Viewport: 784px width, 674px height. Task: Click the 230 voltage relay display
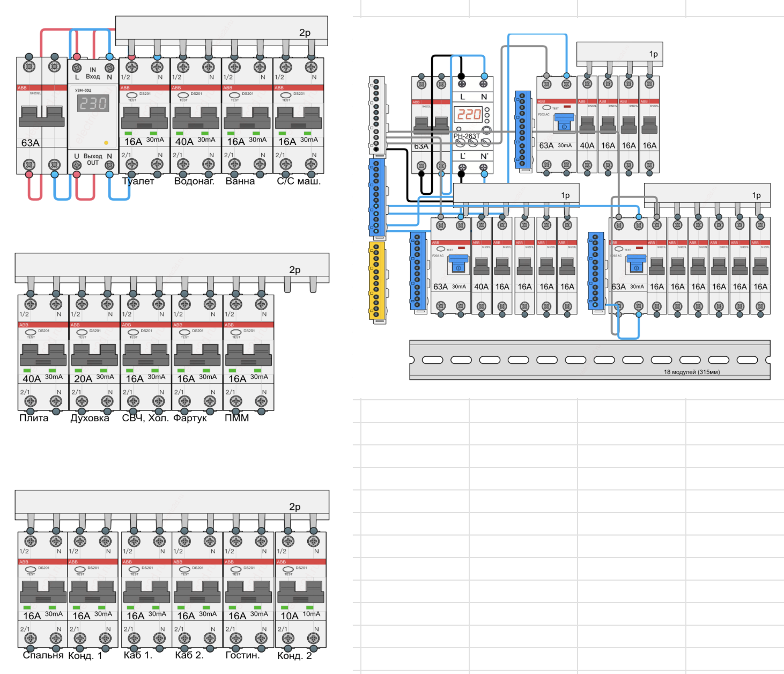tap(94, 103)
